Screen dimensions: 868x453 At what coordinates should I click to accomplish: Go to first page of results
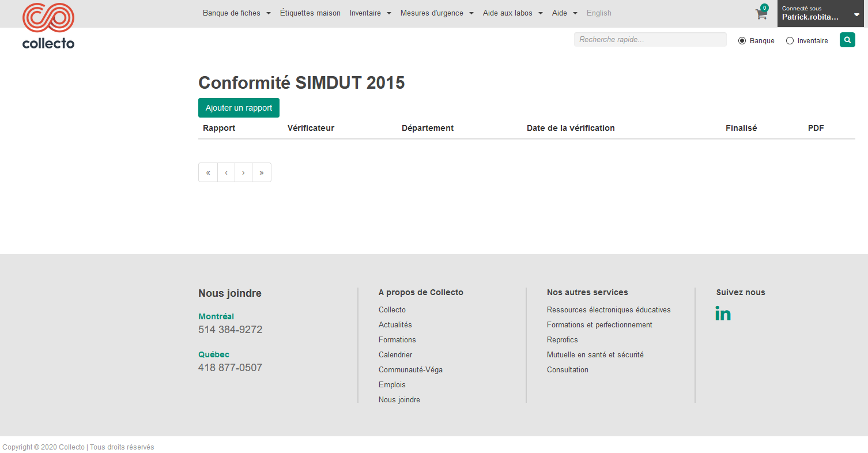[x=208, y=172]
